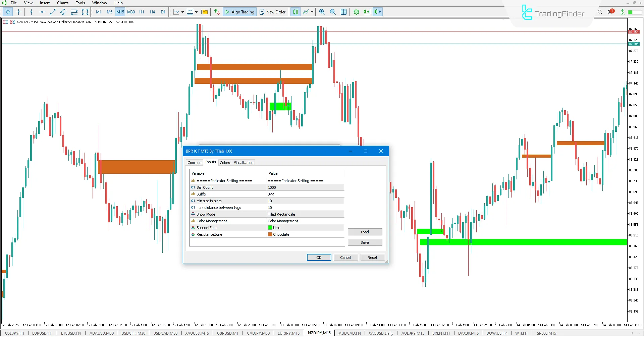Change the Lime SupportZone color swatch
This screenshot has height=337, width=644.
point(270,227)
